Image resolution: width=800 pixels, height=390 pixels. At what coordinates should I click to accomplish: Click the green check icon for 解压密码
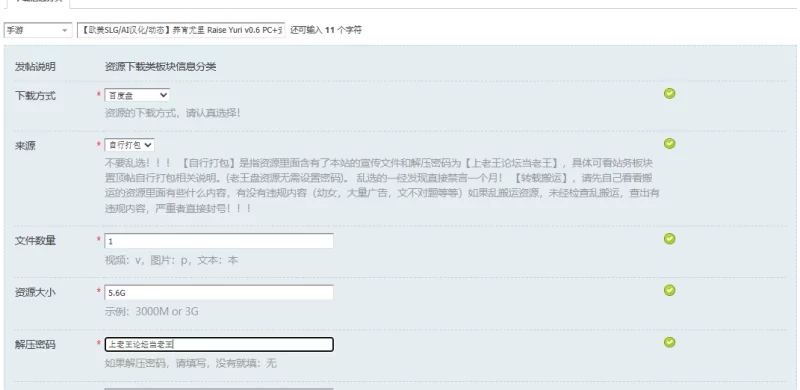click(669, 342)
